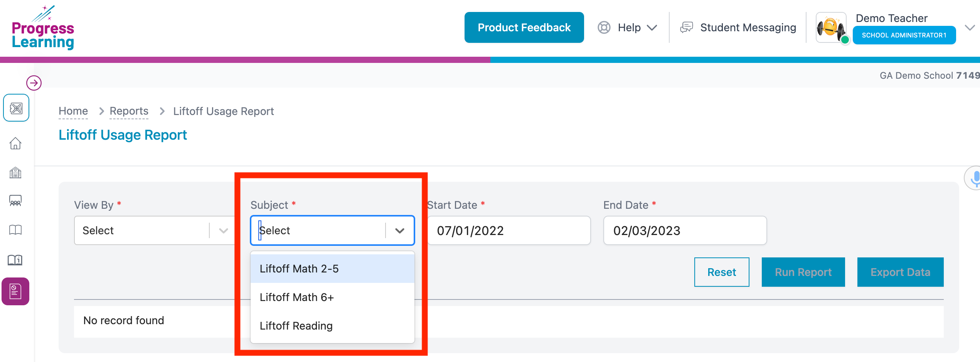
Task: Go to Home via sidebar house icon
Action: (15, 143)
